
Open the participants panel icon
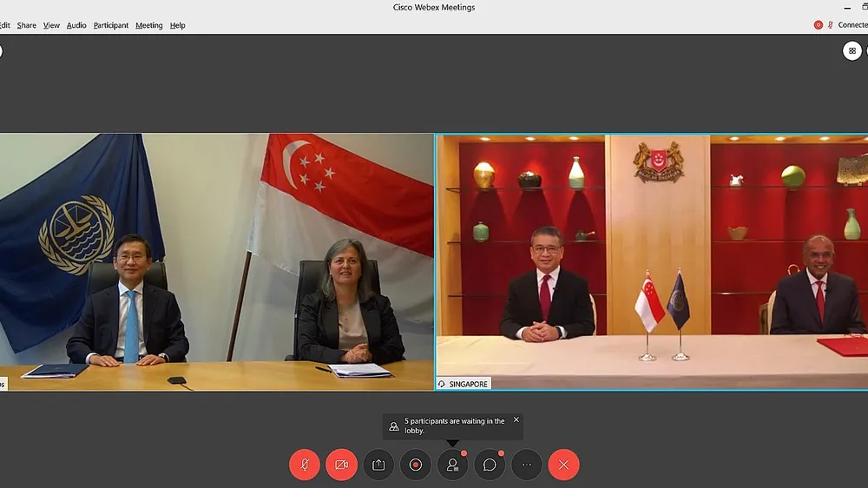point(453,465)
